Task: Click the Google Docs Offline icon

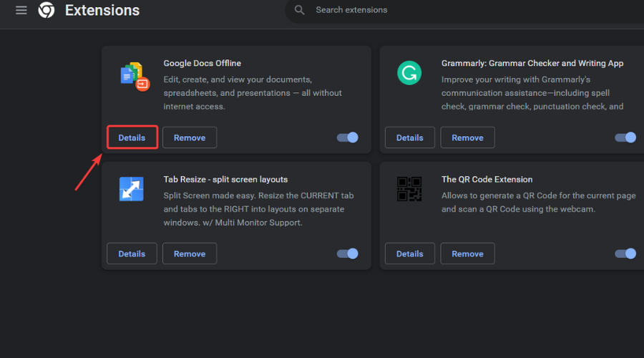Action: coord(135,77)
